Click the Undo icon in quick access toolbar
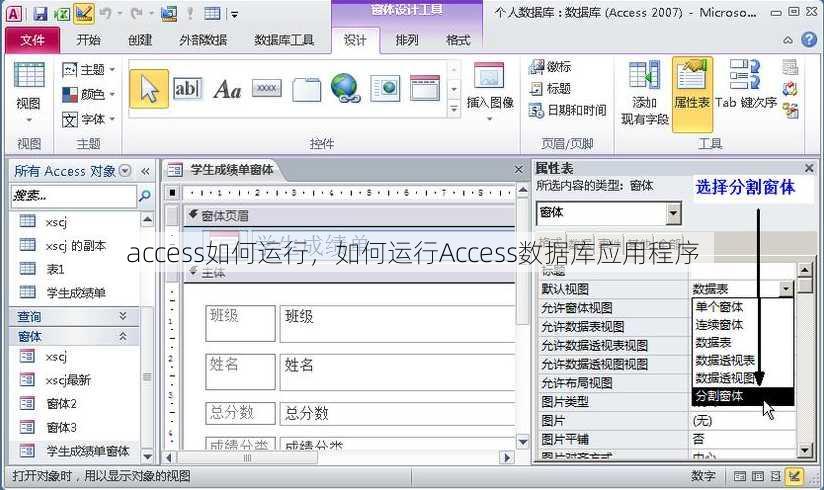The image size is (824, 490). [x=106, y=14]
